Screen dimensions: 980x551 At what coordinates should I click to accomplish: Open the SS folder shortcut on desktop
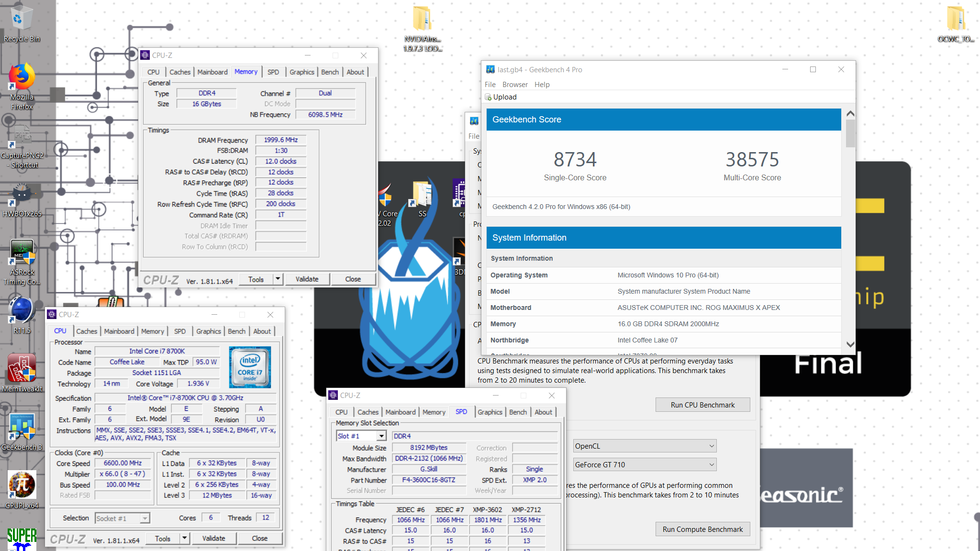422,198
